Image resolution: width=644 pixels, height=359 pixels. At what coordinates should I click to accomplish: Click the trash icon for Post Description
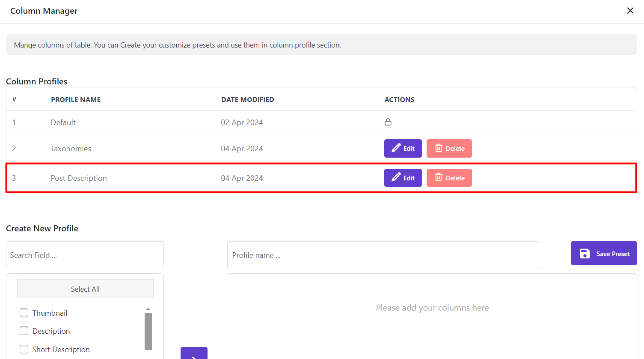pyautogui.click(x=439, y=178)
